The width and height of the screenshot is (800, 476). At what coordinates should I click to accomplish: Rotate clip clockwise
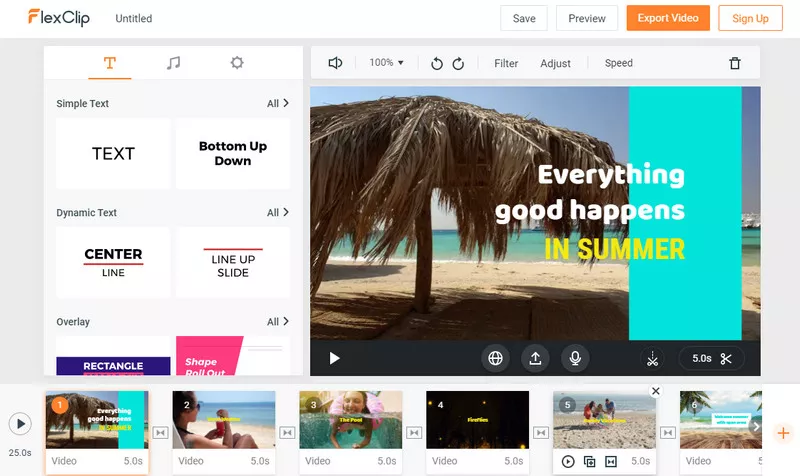tap(458, 63)
